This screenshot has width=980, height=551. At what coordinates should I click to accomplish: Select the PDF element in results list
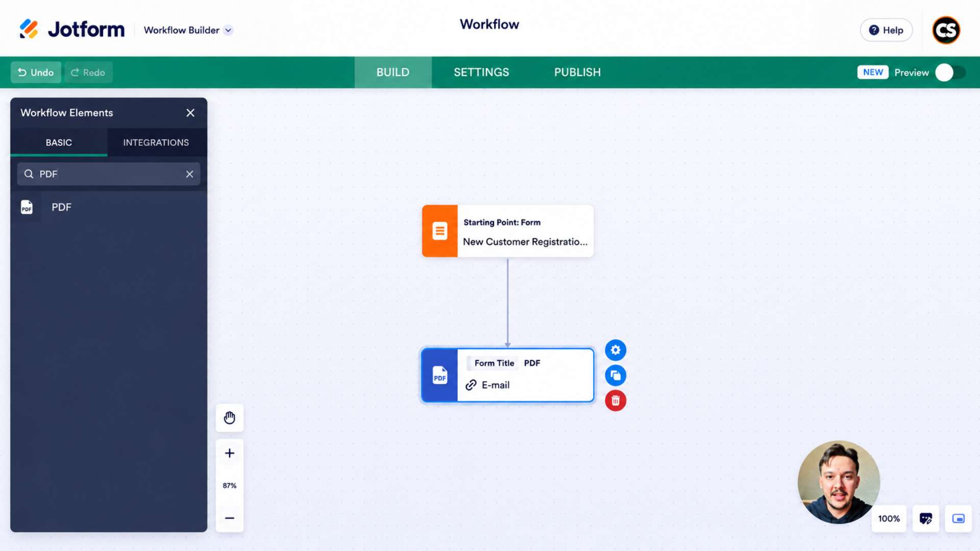coord(109,207)
